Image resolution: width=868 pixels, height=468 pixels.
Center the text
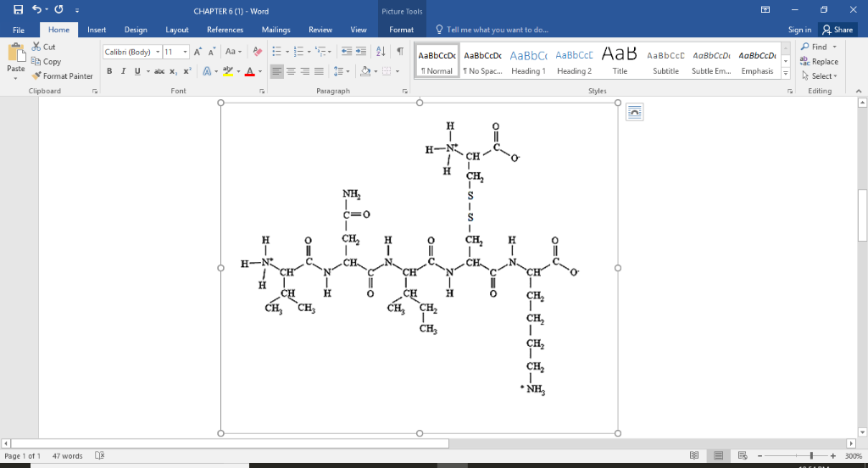click(x=292, y=71)
